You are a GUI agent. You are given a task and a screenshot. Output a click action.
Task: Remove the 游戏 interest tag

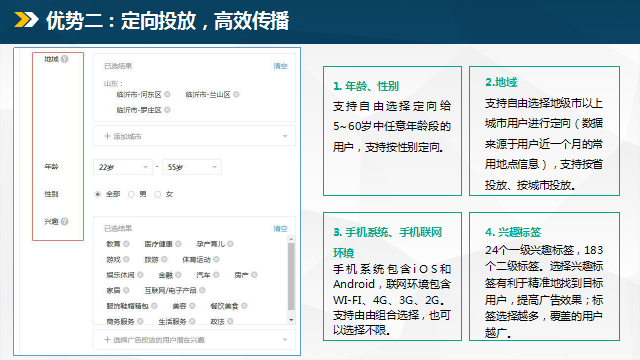pyautogui.click(x=127, y=259)
